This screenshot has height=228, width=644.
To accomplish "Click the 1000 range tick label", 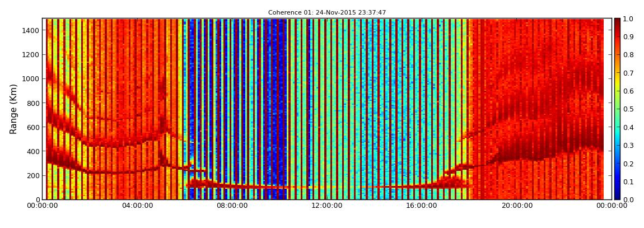I will 31,79.
